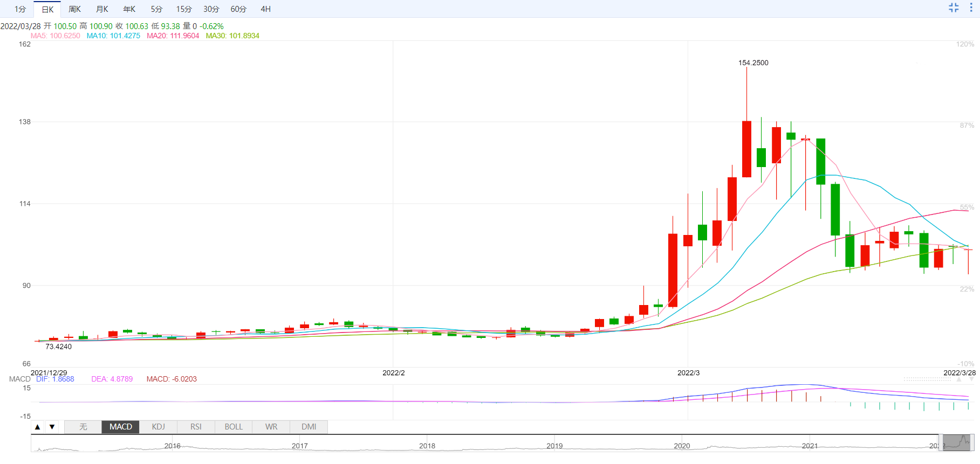Viewport: 980px width, 464px height.
Task: Click the MA5: 100.6250 legend label
Action: (x=56, y=36)
